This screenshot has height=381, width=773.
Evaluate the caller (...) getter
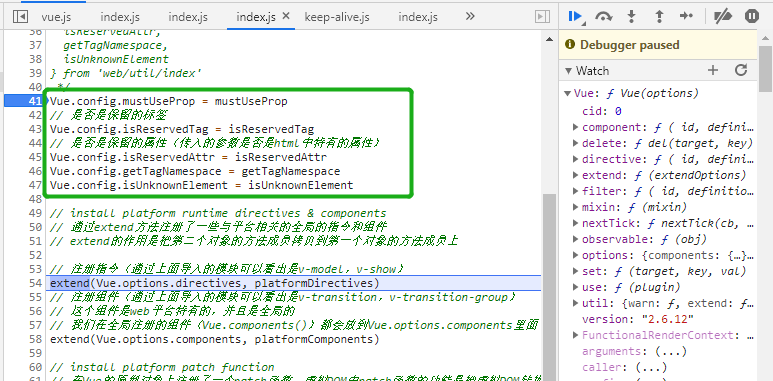pyautogui.click(x=651, y=367)
